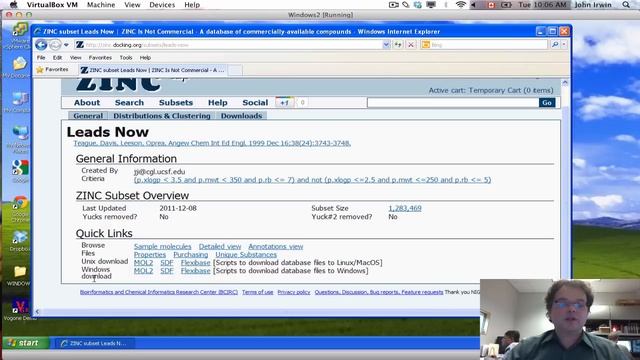The height and width of the screenshot is (360, 640).
Task: Open the Favorites star button
Action: click(52, 70)
